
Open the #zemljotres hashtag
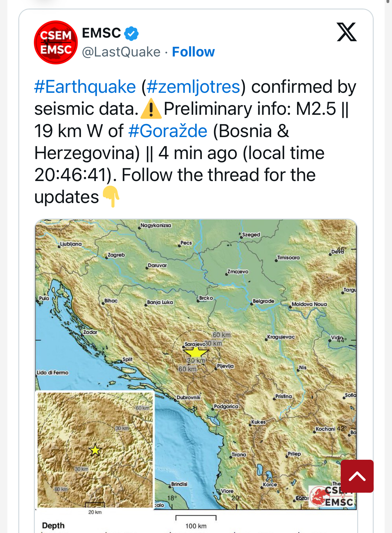click(194, 87)
